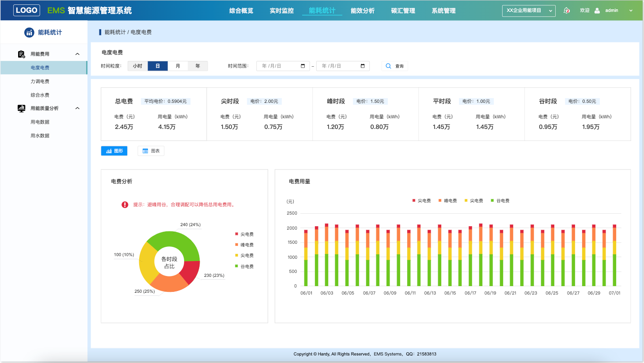The width and height of the screenshot is (644, 363).
Task: 点击查询按钮中的放大镜图标
Action: (x=388, y=66)
